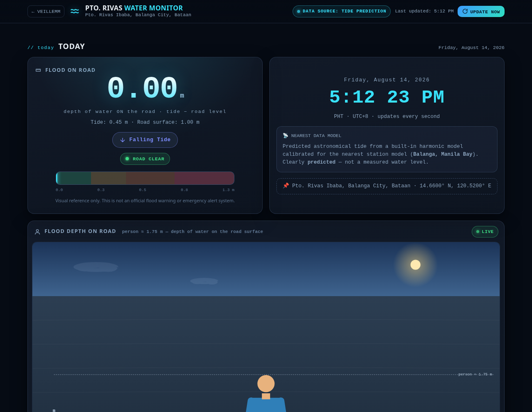532x412 pixels.
Task: Click the green segment of the flood gauge
Action: pos(74,178)
